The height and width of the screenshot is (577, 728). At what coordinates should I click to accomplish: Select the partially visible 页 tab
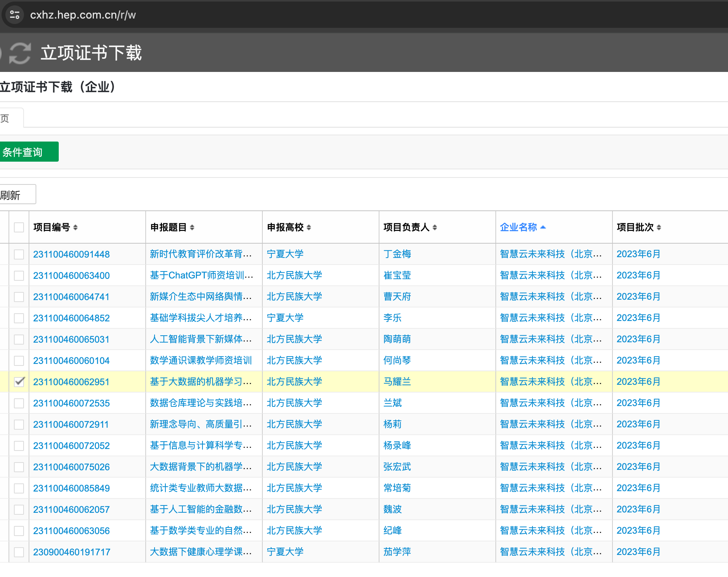coord(11,118)
